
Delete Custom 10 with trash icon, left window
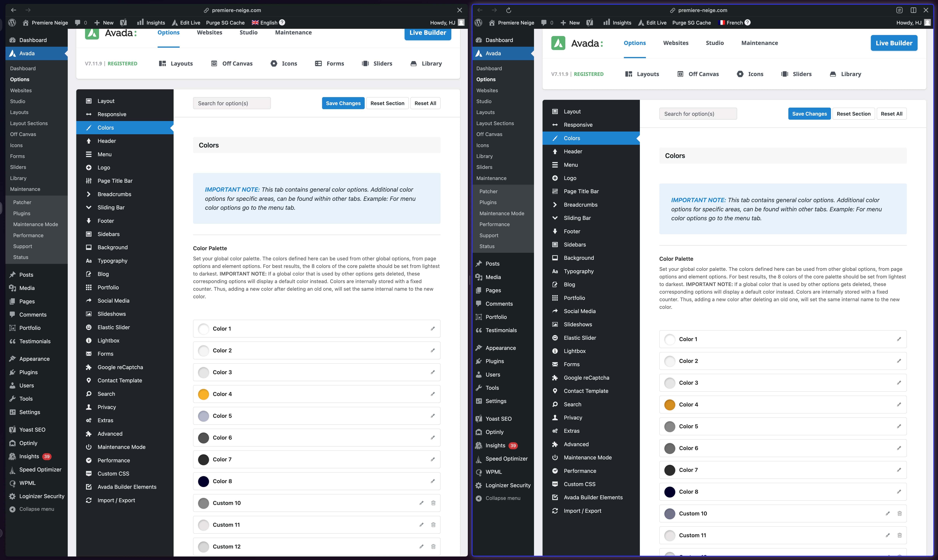pyautogui.click(x=433, y=503)
